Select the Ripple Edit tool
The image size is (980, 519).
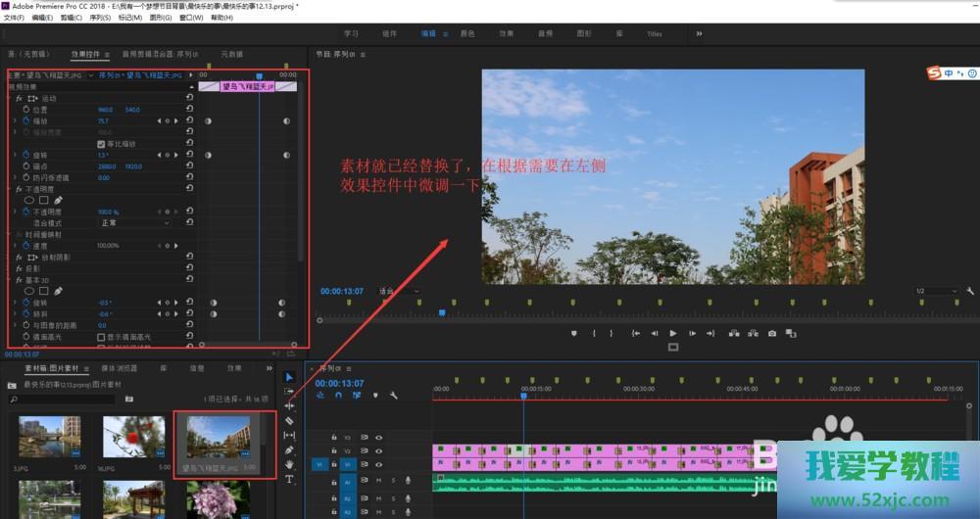289,405
